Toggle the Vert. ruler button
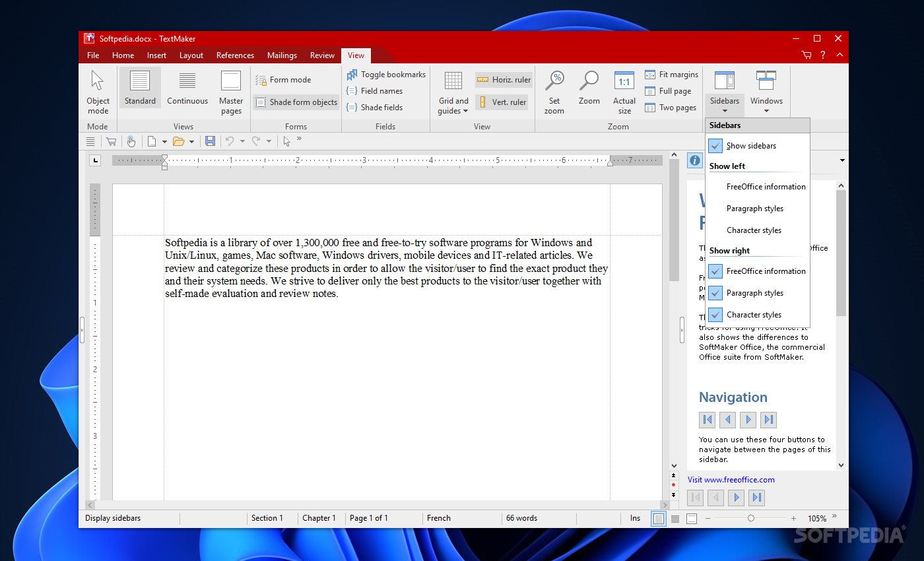924x561 pixels. click(x=502, y=102)
